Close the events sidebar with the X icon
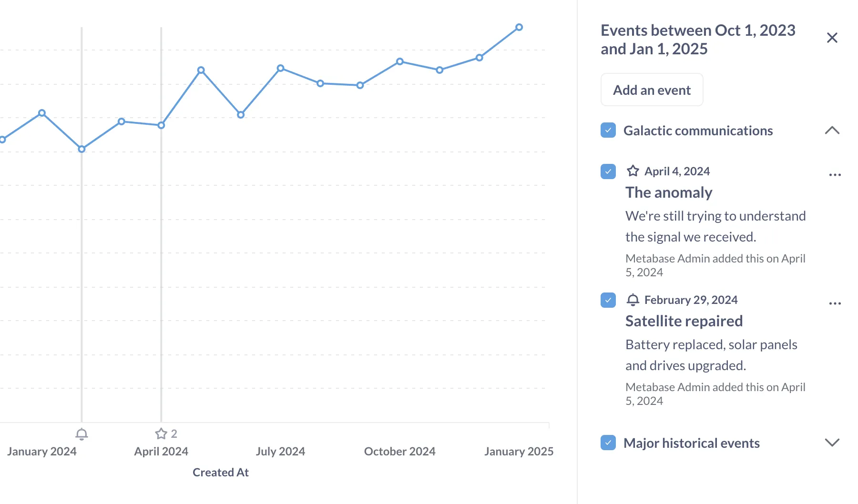Screen dimensions: 858x504 [832, 38]
